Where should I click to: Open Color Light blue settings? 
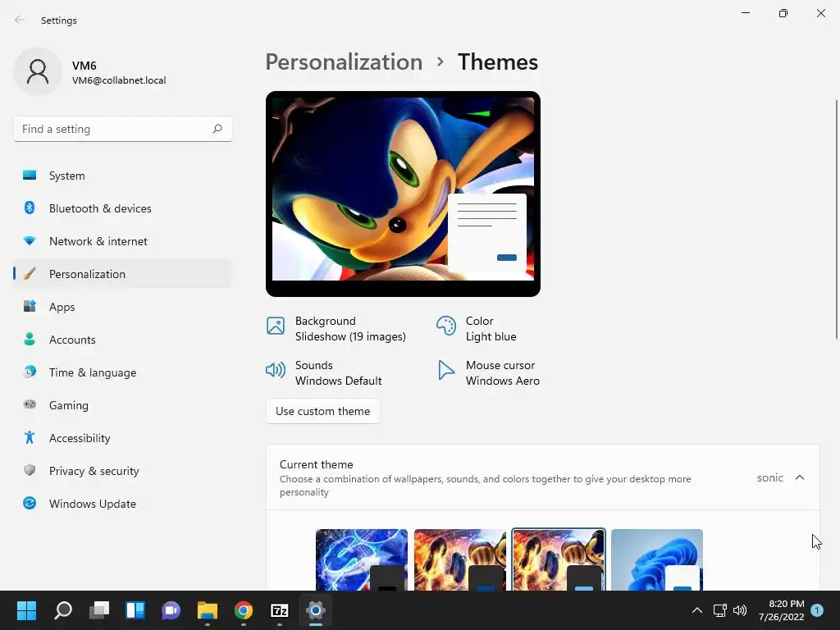[477, 328]
